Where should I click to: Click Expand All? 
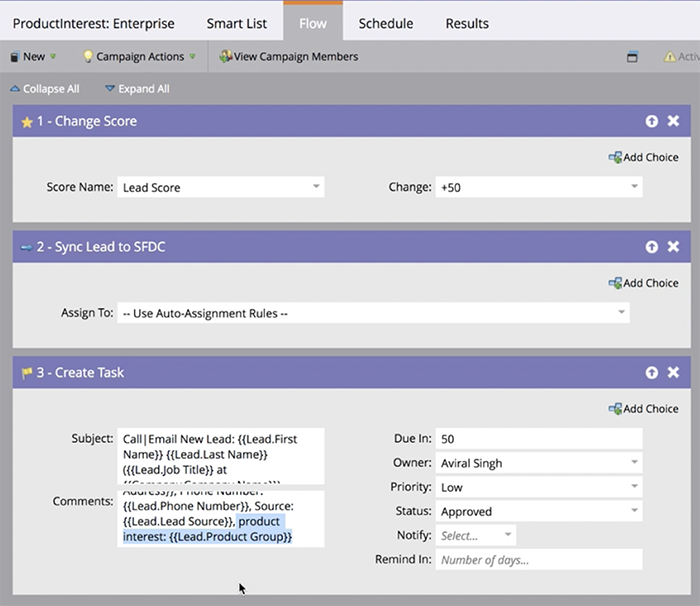137,89
